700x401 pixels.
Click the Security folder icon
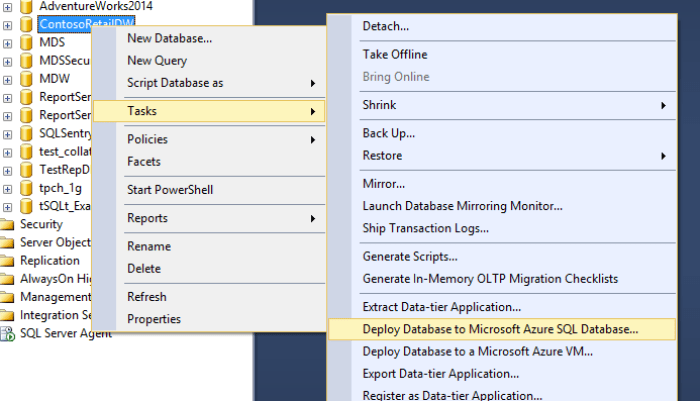click(7, 225)
